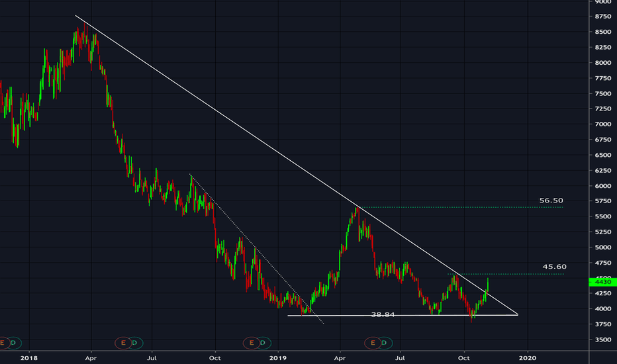Click the Jul 2018 time axis label
This screenshot has height=364, width=617.
(152, 357)
